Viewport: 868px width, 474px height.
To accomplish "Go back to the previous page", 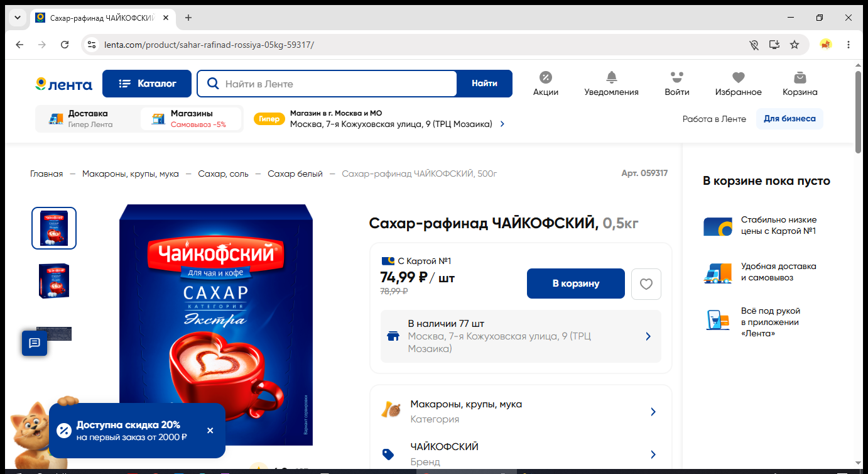I will (x=19, y=45).
